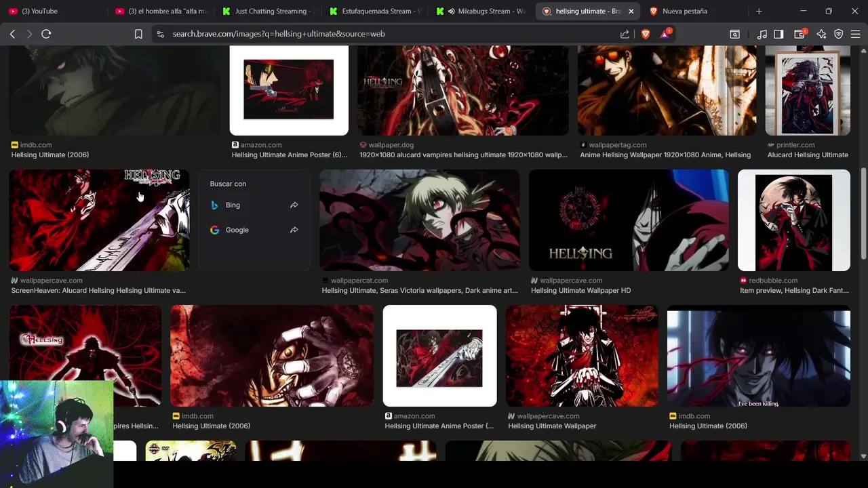Click the page vertical scrollbar thumb

pos(863,213)
